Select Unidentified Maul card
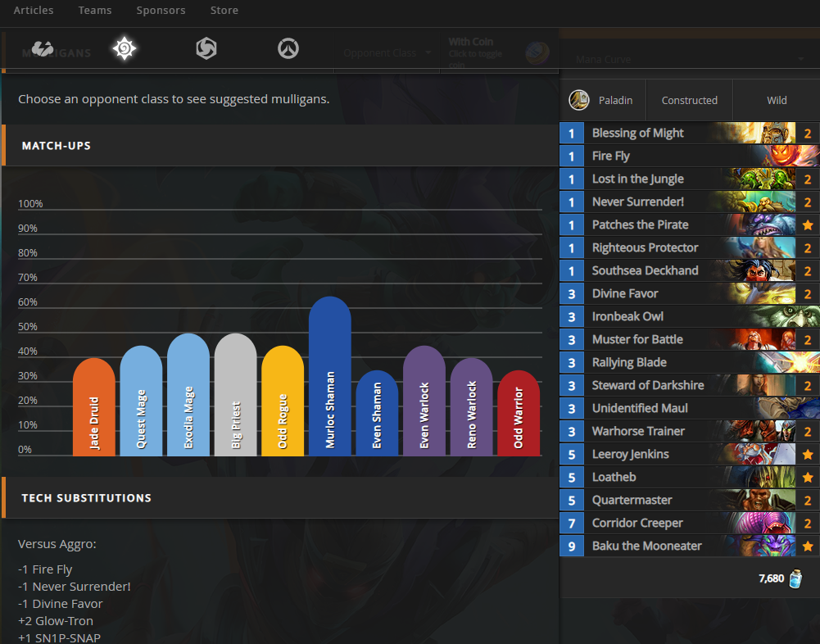Screen dimensions: 820x644 pos(690,409)
